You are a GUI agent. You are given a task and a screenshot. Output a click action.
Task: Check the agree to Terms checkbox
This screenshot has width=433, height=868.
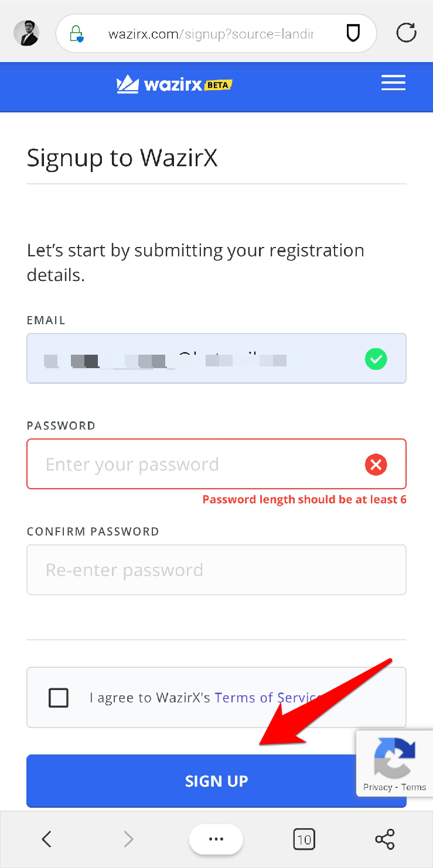(59, 698)
